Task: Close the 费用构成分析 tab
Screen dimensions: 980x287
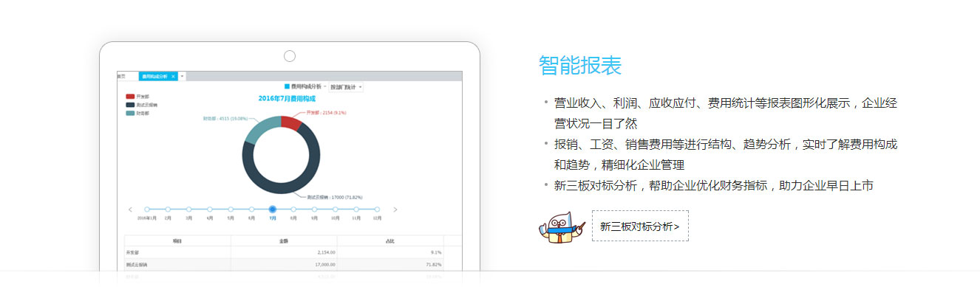Action: coord(173,76)
